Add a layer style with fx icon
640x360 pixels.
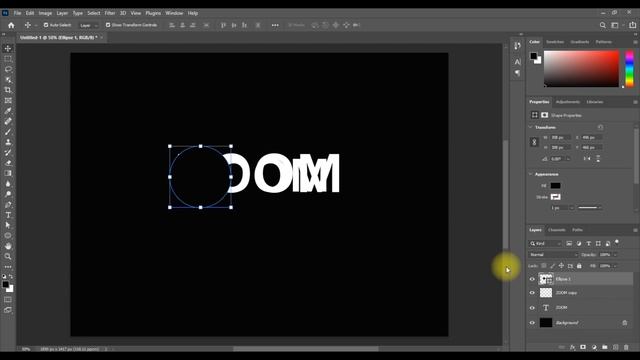(x=572, y=347)
